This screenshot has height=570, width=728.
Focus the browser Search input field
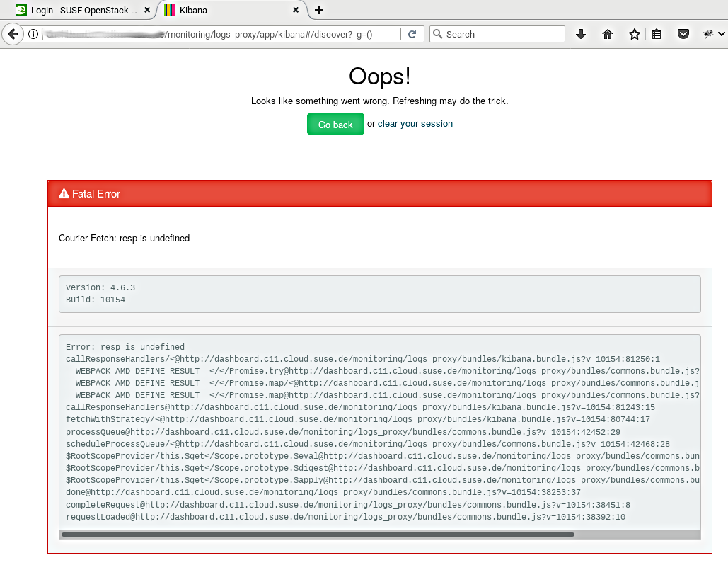502,34
